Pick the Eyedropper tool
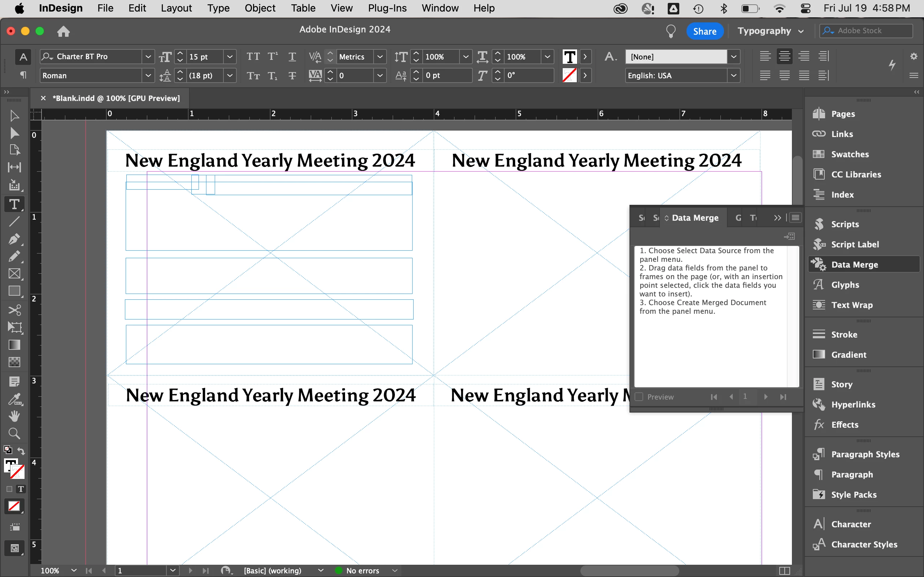The image size is (924, 577). click(x=14, y=399)
